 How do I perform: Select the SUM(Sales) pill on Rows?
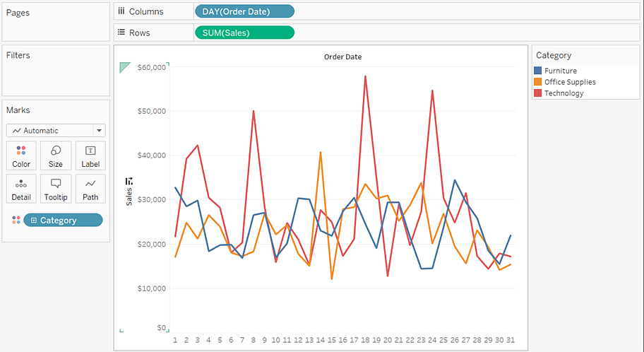click(x=244, y=33)
